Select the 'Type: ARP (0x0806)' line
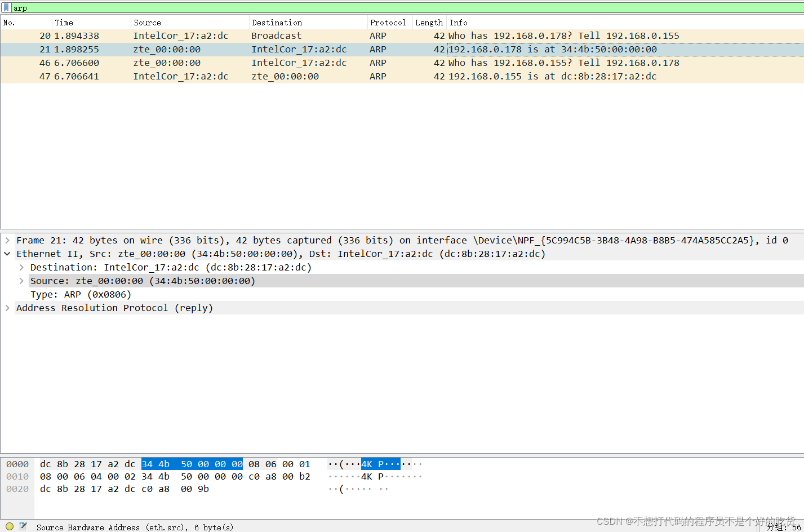Viewport: 804px width, 532px height. point(81,294)
